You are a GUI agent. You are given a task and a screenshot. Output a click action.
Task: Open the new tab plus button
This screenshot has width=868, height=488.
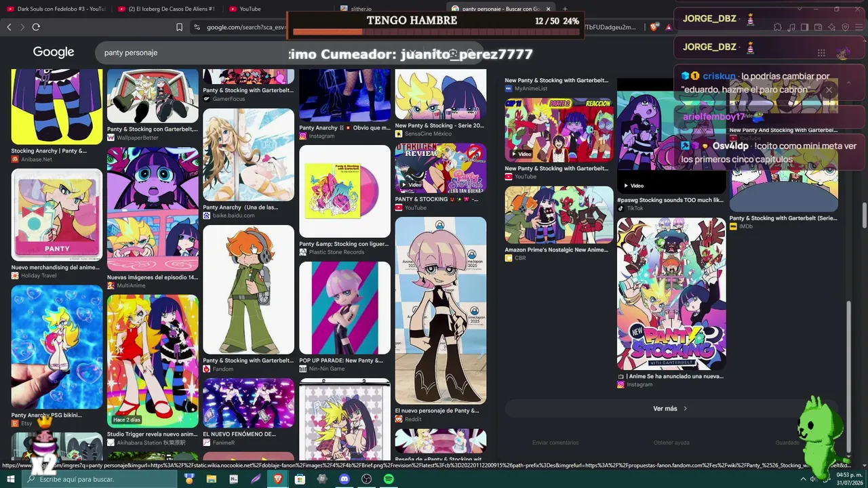[x=565, y=9]
